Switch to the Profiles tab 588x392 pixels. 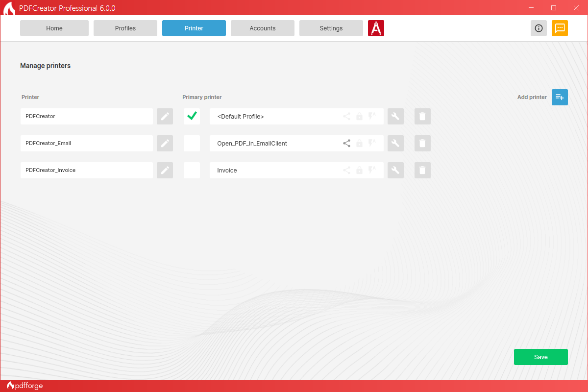click(125, 28)
